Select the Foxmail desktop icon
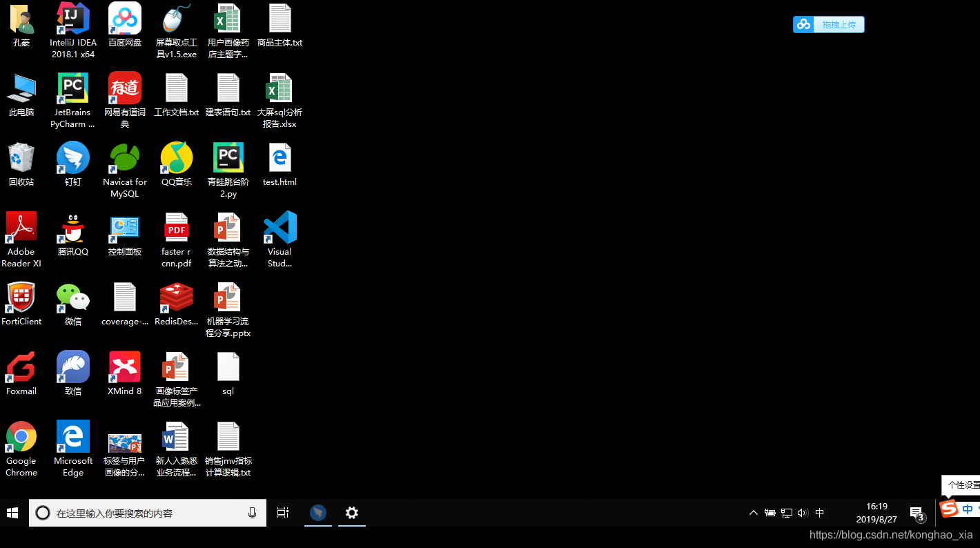 [x=21, y=374]
